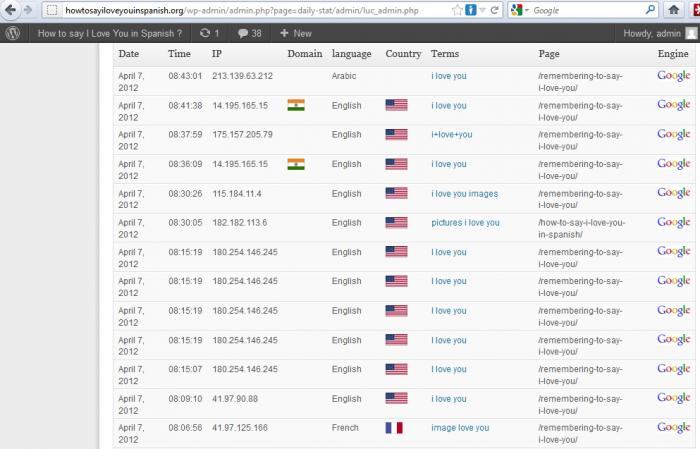
Task: Click US flag in 08:09:10 row
Action: (396, 398)
